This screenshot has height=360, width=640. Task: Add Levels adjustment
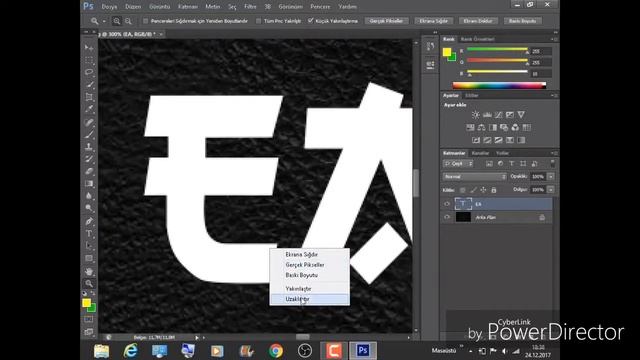[487, 115]
